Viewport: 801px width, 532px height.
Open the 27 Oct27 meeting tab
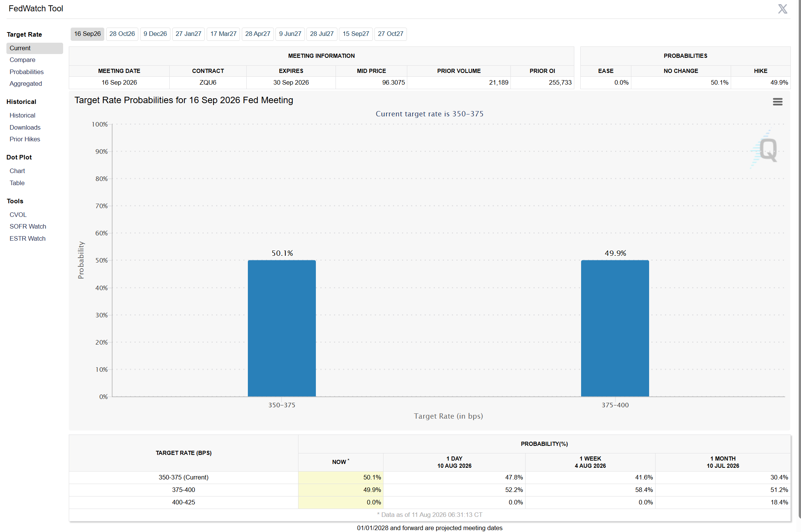[x=390, y=34]
